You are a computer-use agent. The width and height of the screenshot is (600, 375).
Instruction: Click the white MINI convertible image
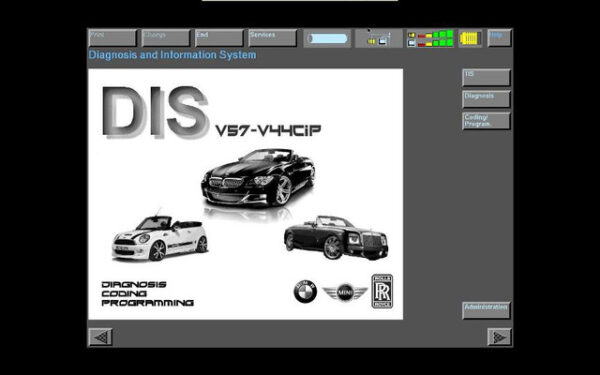click(x=160, y=238)
